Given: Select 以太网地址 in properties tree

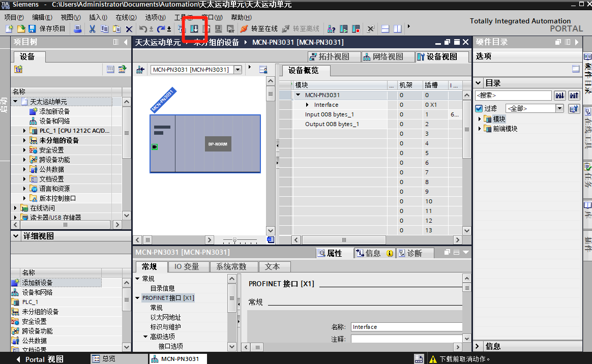Looking at the screenshot, I should [165, 317].
